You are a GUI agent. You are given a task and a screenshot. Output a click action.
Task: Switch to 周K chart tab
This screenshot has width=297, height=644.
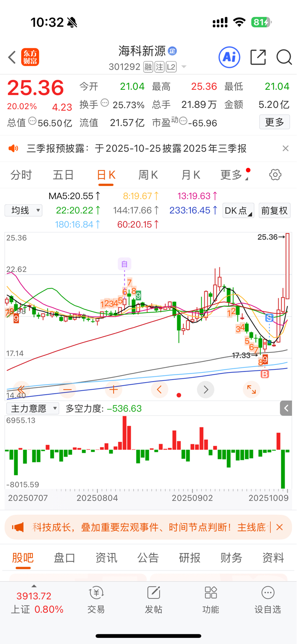[148, 175]
